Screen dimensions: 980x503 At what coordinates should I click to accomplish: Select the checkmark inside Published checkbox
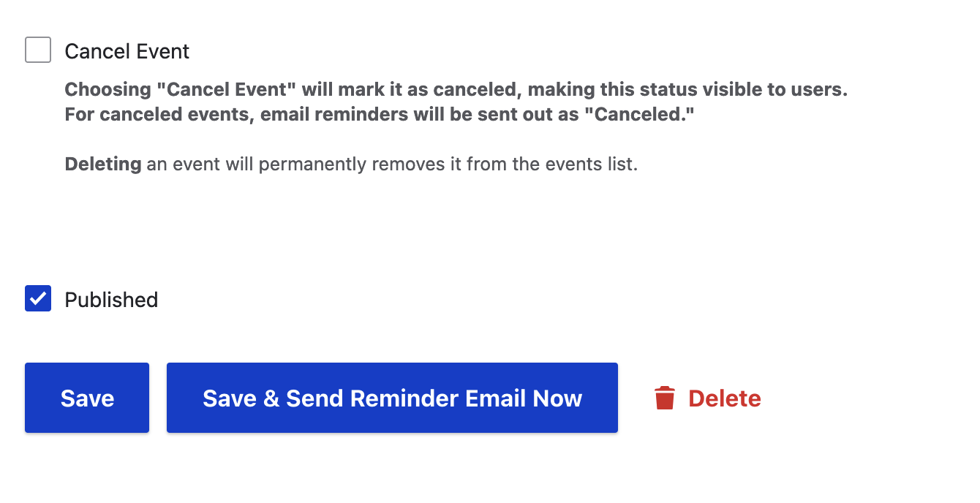37,298
